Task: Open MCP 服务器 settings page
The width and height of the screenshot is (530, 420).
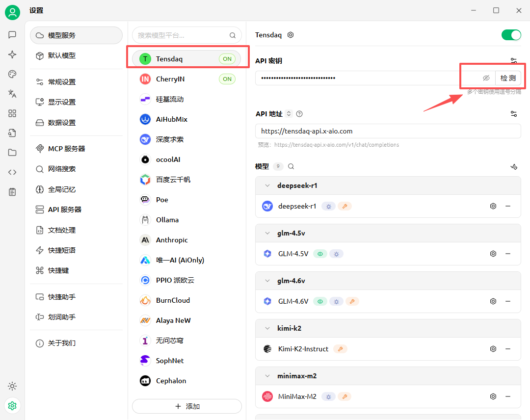Action: point(76,149)
